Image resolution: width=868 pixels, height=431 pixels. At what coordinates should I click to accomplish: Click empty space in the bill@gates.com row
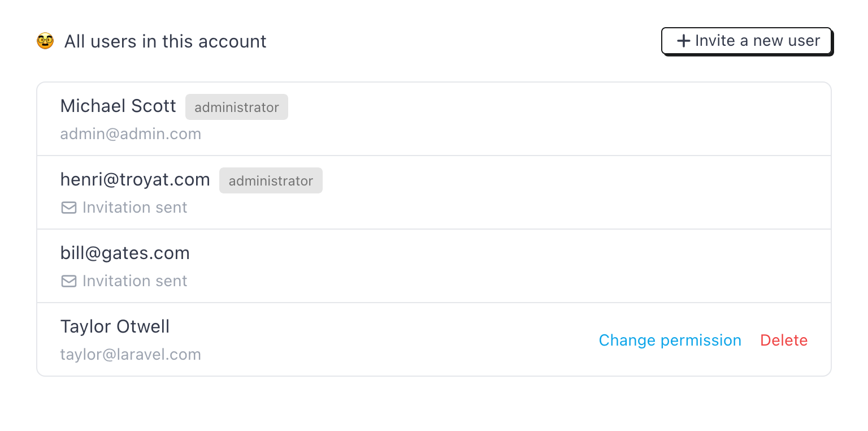509,266
